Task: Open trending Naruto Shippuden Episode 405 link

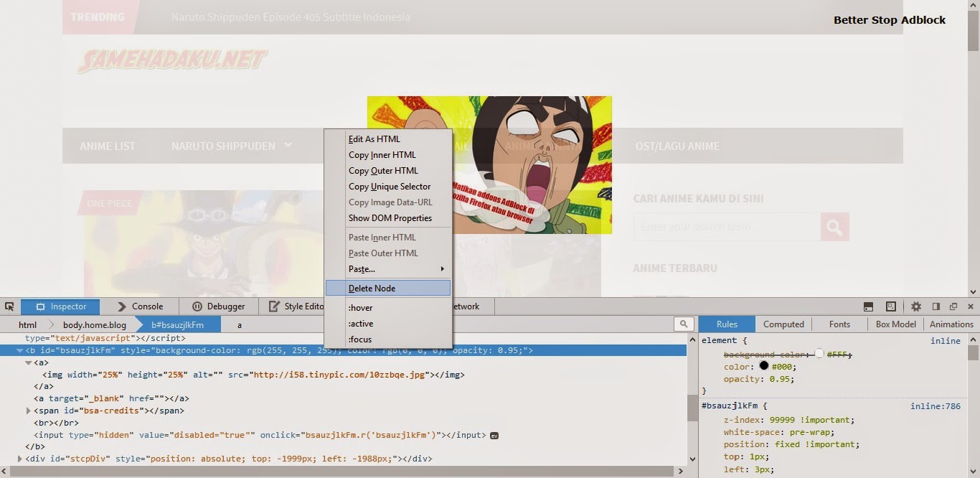Action: 291,17
